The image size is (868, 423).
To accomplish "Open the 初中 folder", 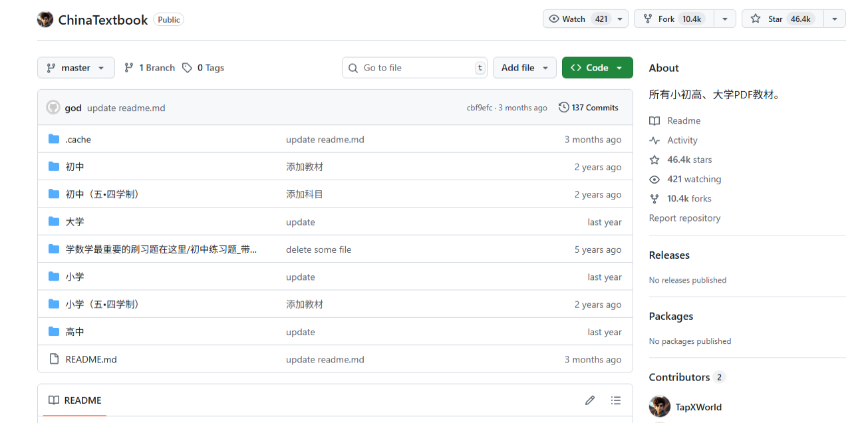I will point(74,167).
